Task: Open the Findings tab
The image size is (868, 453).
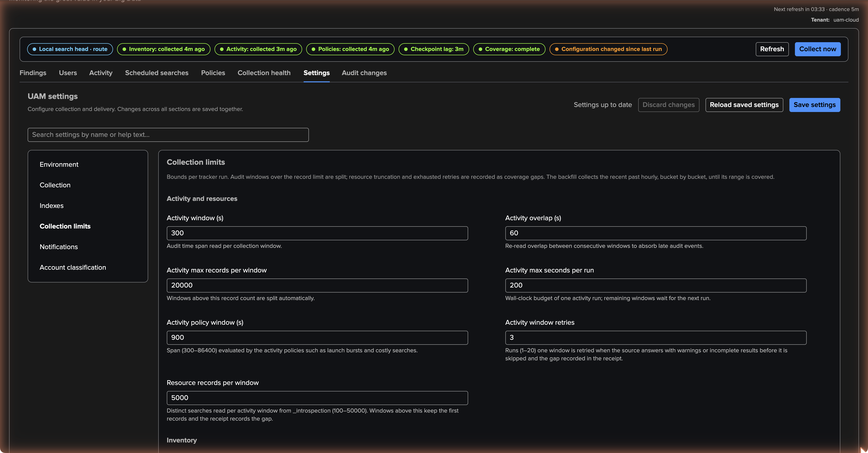Action: click(33, 73)
